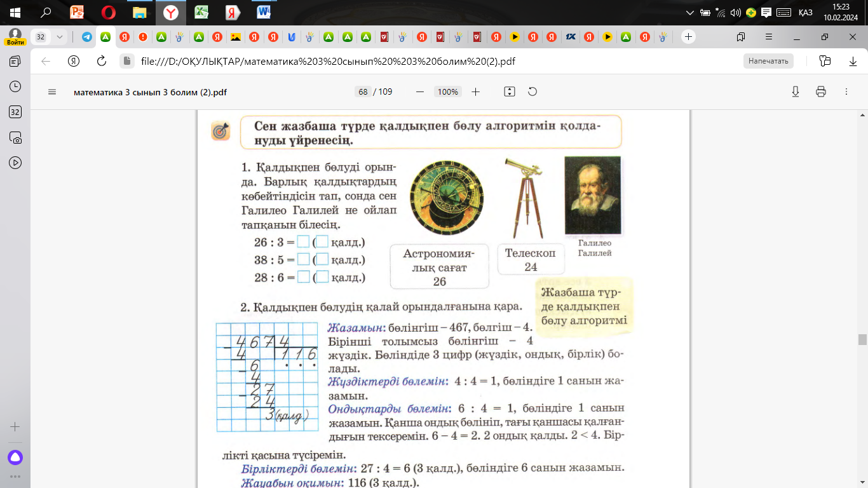Toggle the PDF sidebar menu
Screen dimensions: 868x488
[52, 91]
